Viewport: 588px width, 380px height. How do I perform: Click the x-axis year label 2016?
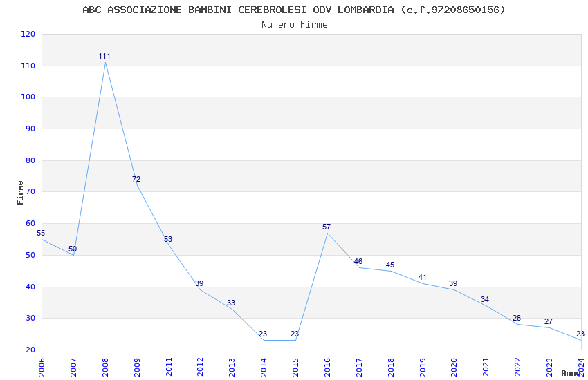pyautogui.click(x=327, y=368)
